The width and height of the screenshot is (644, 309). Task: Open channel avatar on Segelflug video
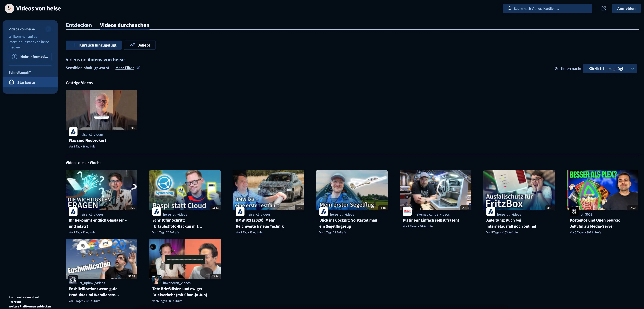[324, 211]
